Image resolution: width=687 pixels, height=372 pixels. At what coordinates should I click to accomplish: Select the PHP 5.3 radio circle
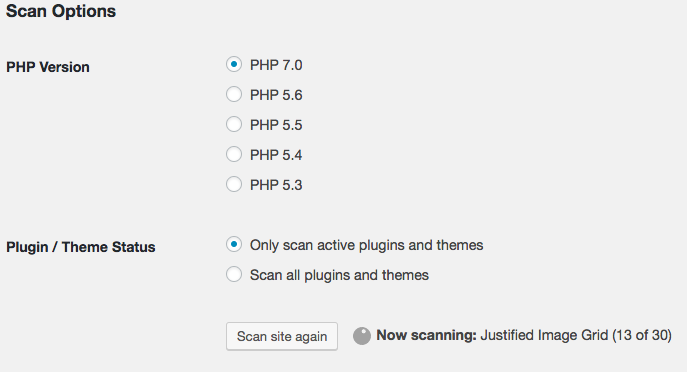click(234, 184)
